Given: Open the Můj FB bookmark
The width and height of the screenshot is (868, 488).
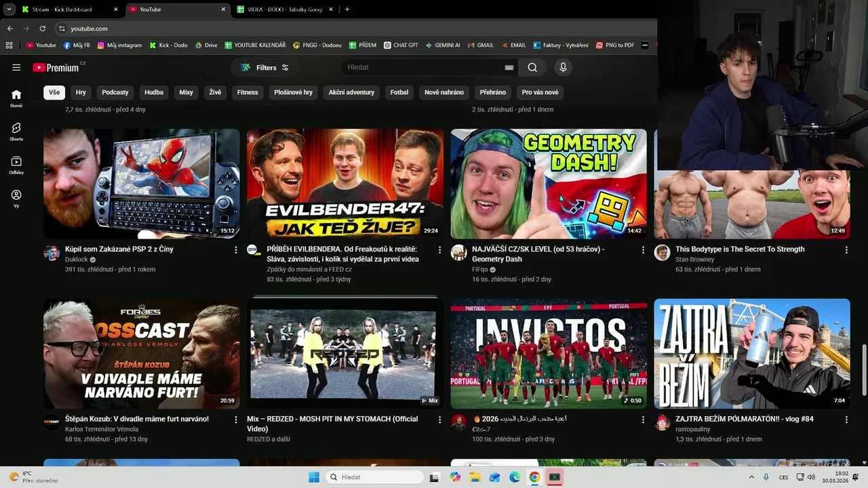Looking at the screenshot, I should click(77, 45).
